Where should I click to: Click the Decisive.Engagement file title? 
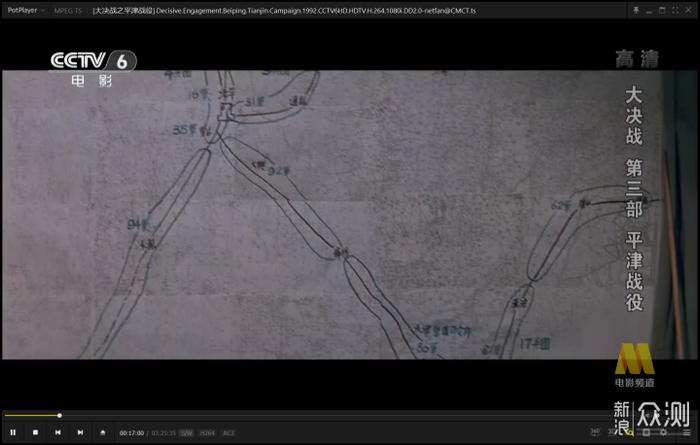coord(284,11)
